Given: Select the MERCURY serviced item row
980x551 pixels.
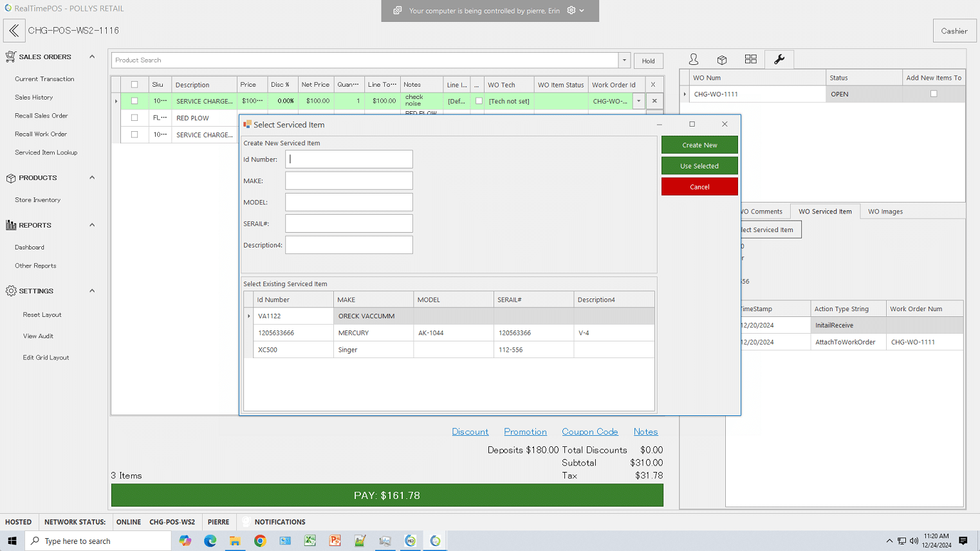Looking at the screenshot, I should (x=449, y=333).
